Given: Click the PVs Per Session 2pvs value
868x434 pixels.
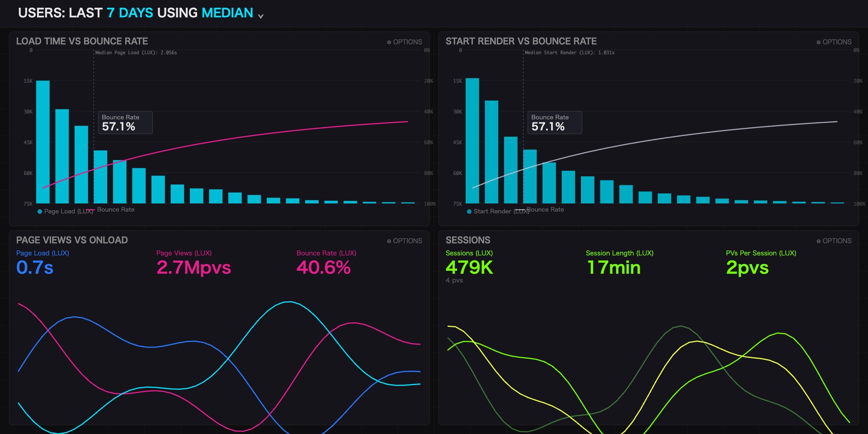Looking at the screenshot, I should click(x=747, y=268).
